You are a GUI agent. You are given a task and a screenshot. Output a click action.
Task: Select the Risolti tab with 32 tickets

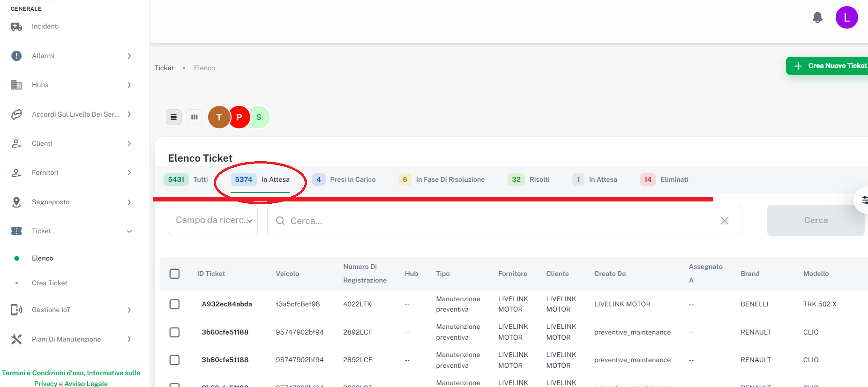[529, 179]
